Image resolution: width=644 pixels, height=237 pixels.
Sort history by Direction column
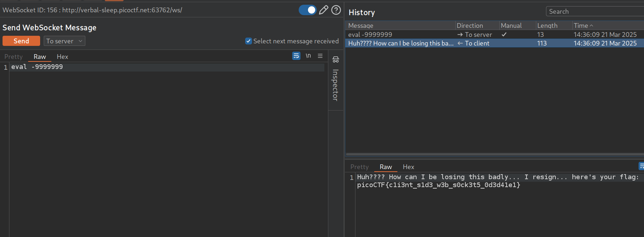469,26
